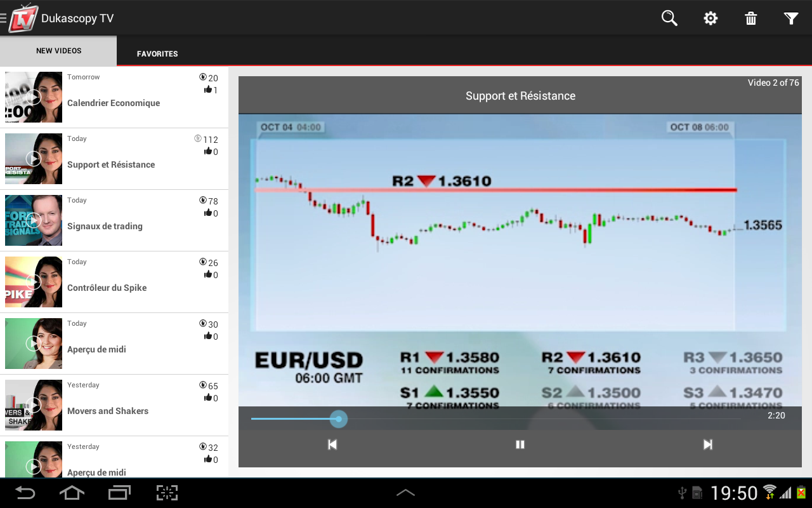Play the Support et Résistance thumbnail in list

(x=34, y=159)
